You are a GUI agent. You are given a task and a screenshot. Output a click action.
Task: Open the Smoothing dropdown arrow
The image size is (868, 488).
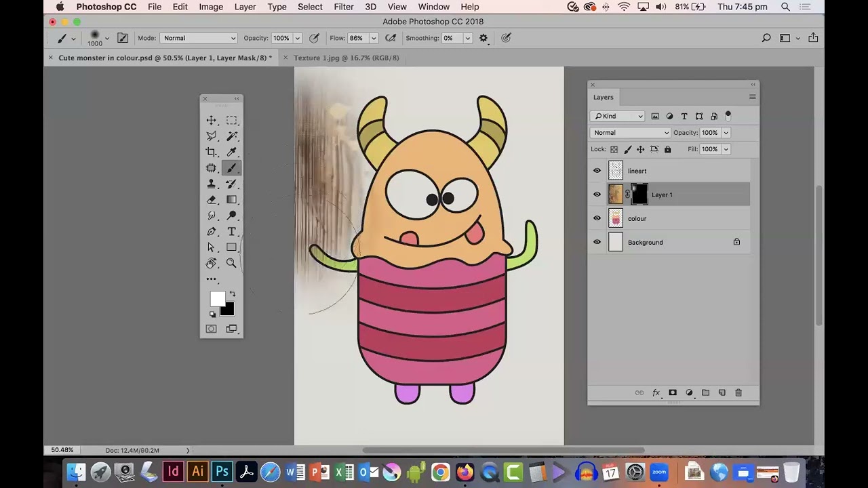coord(467,38)
